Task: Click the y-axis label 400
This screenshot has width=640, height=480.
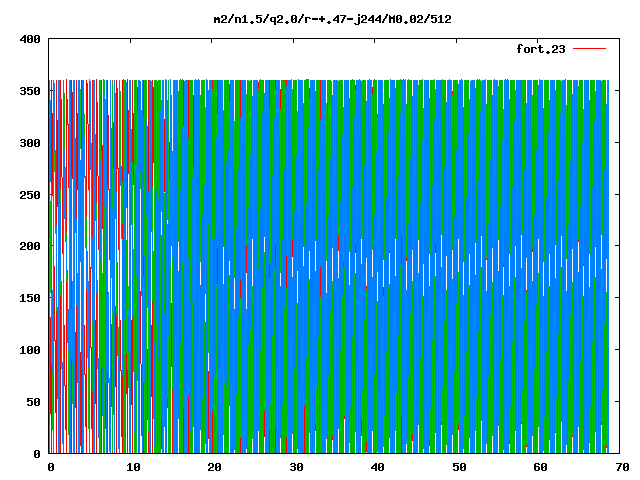Action: pyautogui.click(x=30, y=39)
